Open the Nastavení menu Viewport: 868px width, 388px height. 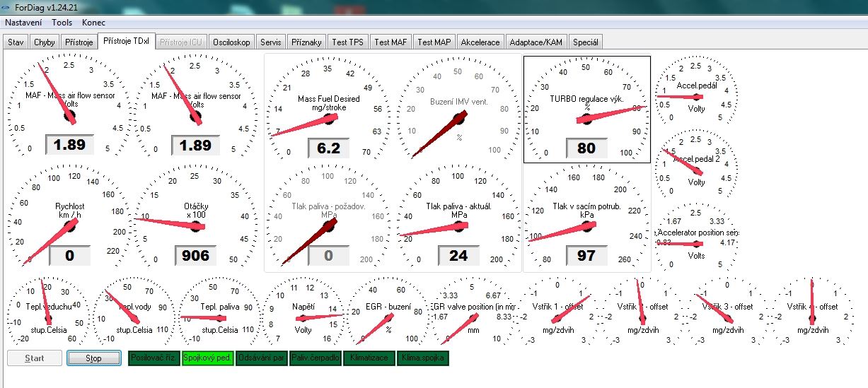(23, 23)
